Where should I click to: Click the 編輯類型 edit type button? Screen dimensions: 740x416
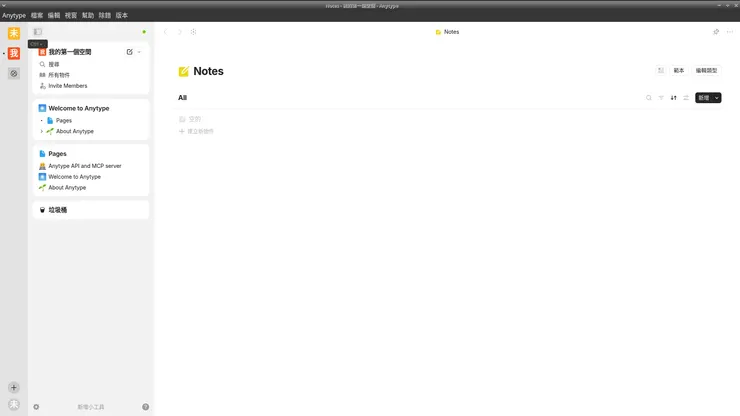click(x=706, y=70)
